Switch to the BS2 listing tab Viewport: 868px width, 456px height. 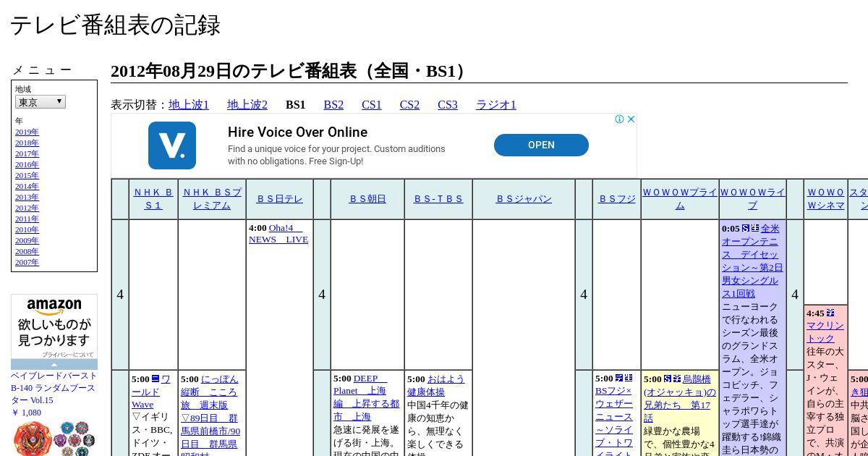click(333, 105)
